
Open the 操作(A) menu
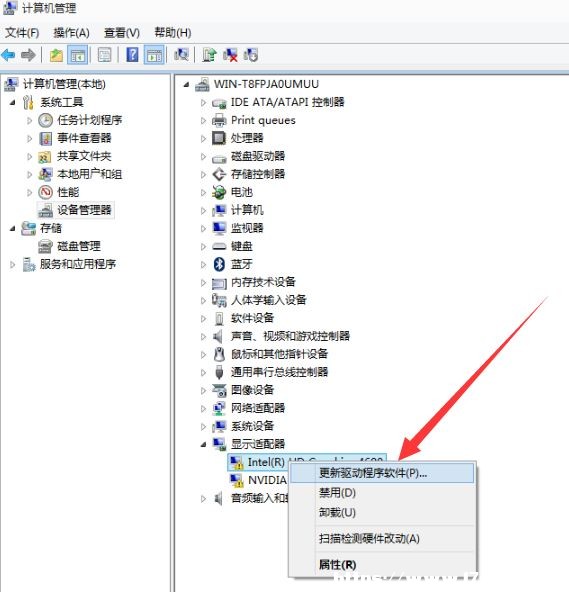(71, 33)
